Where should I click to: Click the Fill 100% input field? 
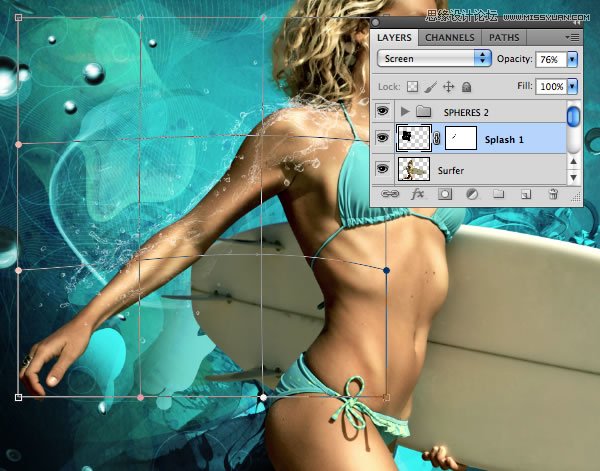(551, 86)
